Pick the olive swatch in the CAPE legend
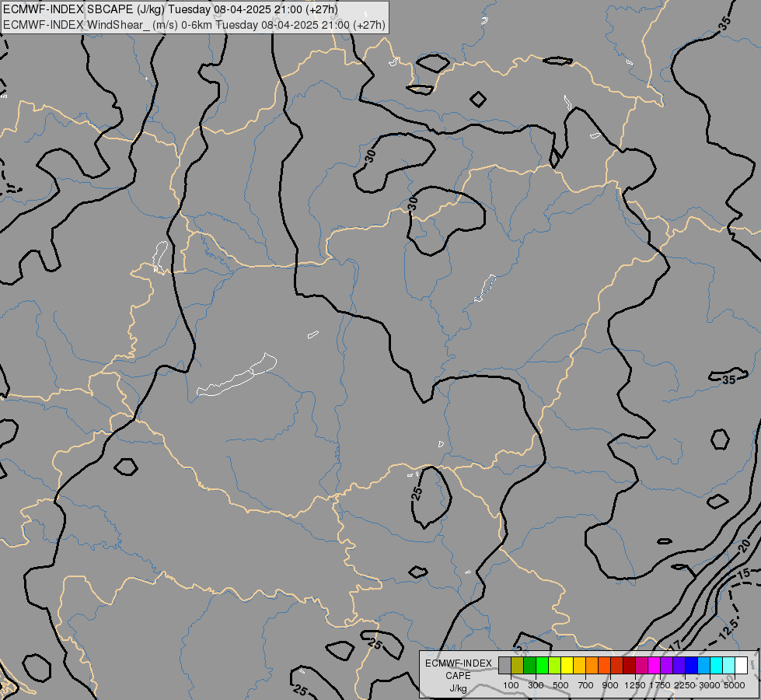This screenshot has height=700, width=761. [517, 665]
